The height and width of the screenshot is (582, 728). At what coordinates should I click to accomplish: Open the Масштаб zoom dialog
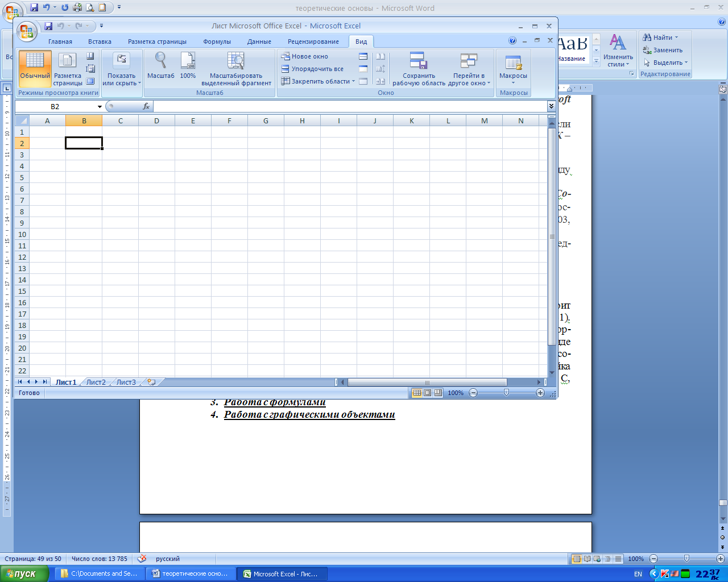(160, 65)
